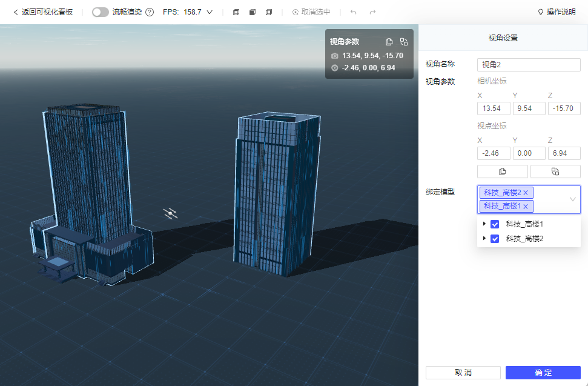
Task: Collapse the 绑定模型 dropdown arrow
Action: click(x=573, y=199)
